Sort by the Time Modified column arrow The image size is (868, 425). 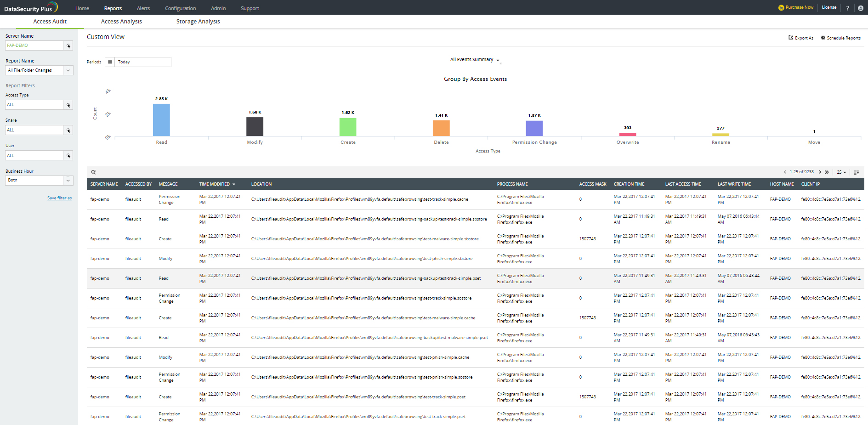click(234, 184)
